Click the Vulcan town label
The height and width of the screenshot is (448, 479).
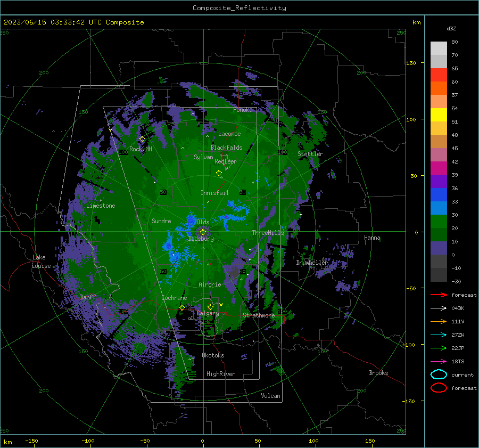270,396
